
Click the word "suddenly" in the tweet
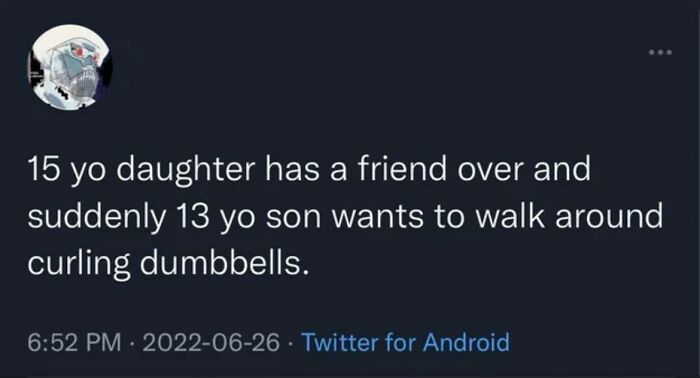[x=96, y=217]
